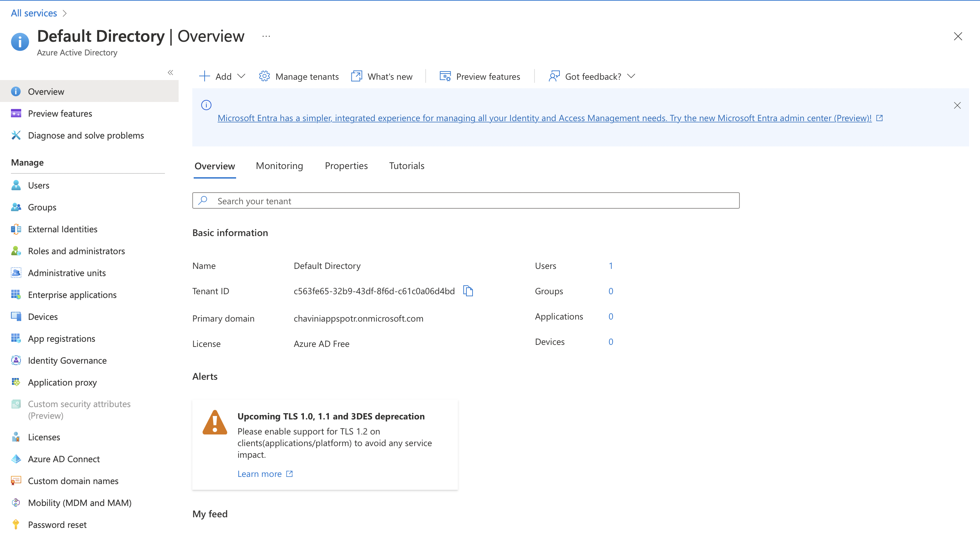Click the App registrations icon
Screen dimensions: 980x533
16,339
